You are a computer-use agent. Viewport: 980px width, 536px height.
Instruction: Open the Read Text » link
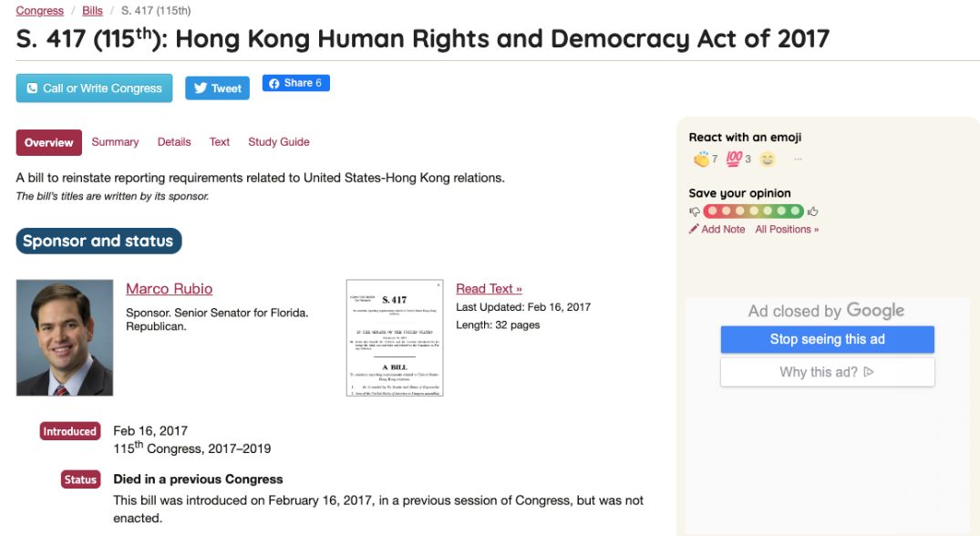click(489, 289)
